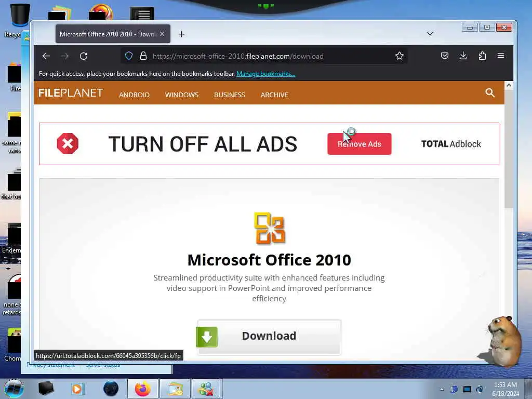Click the Microsoft Office 2010 logo icon

pyautogui.click(x=269, y=228)
